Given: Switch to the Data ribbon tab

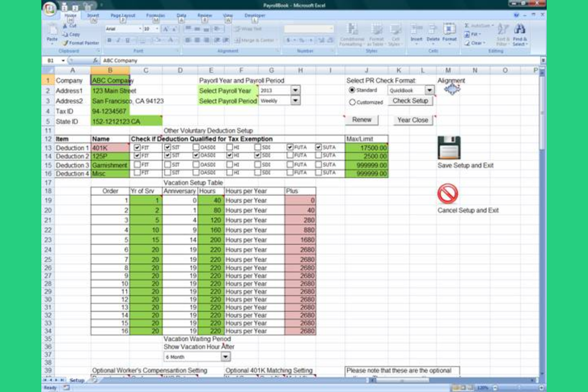Looking at the screenshot, I should (x=181, y=15).
